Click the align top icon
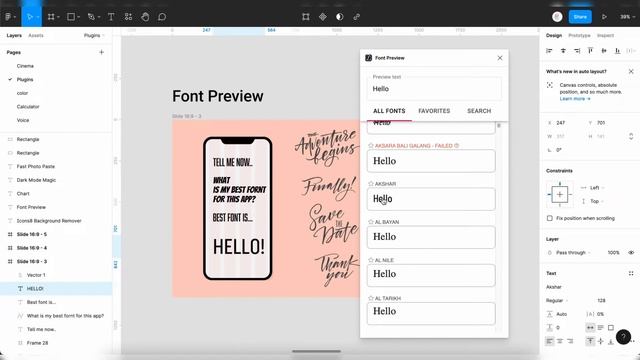This screenshot has height=360, width=640. [590, 51]
